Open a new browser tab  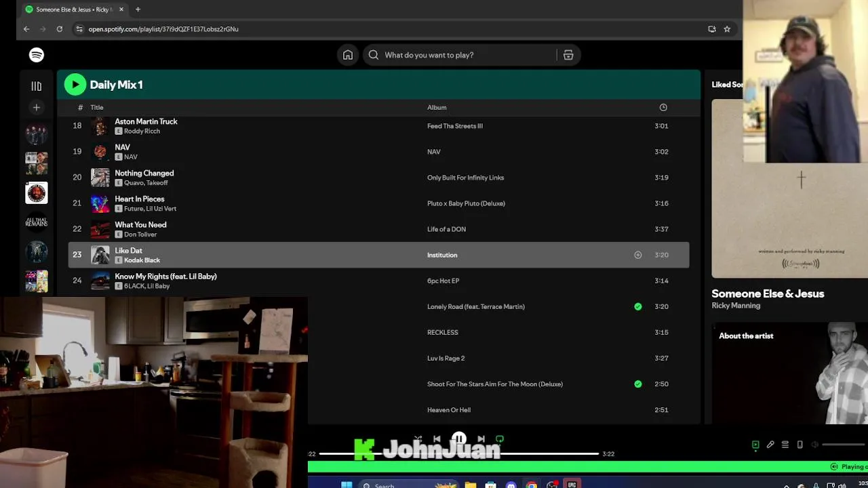[x=138, y=9]
